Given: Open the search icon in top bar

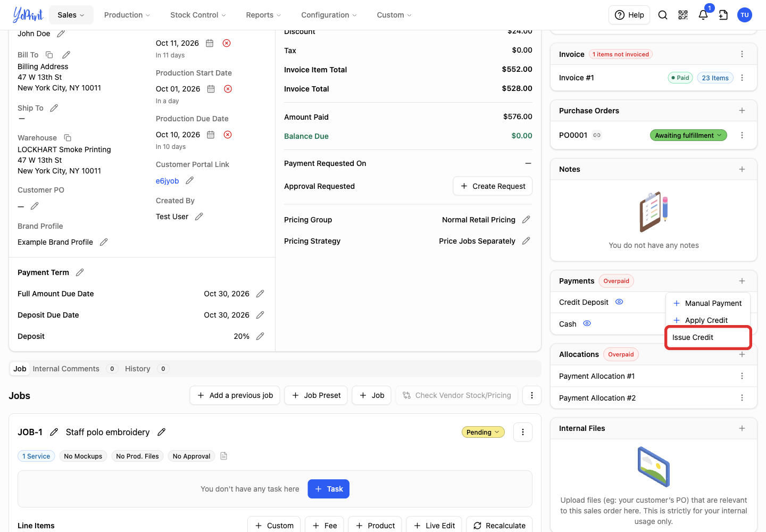Looking at the screenshot, I should coord(663,15).
